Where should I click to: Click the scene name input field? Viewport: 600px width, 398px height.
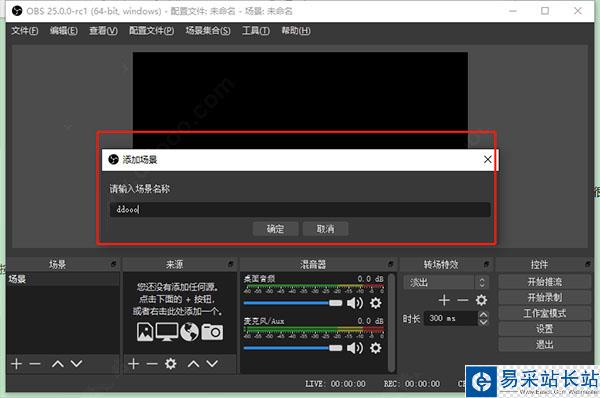click(300, 210)
